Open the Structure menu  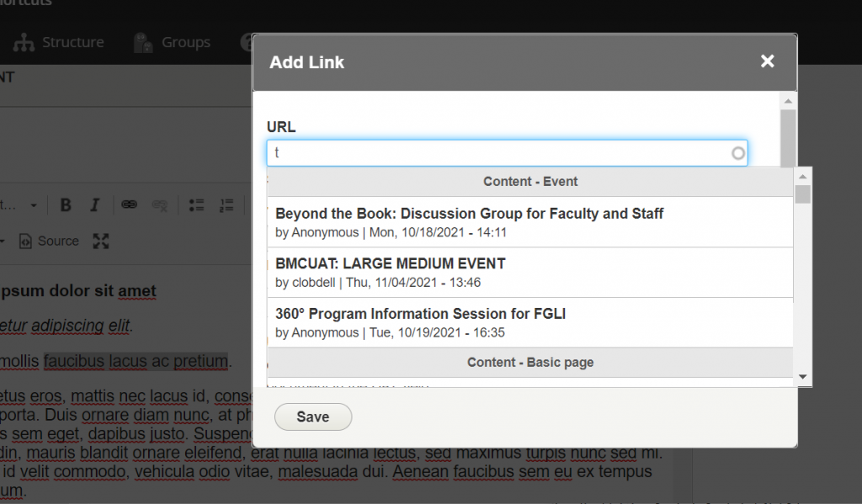59,42
